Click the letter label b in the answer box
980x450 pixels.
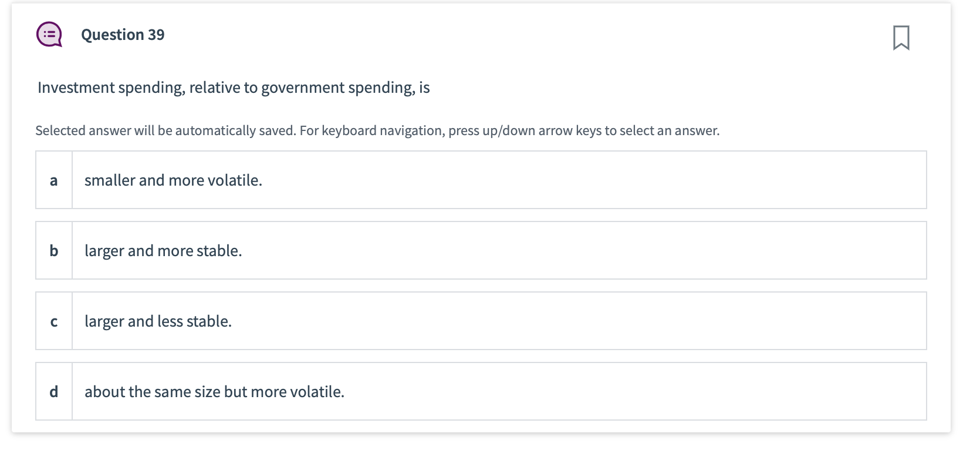pyautogui.click(x=54, y=250)
